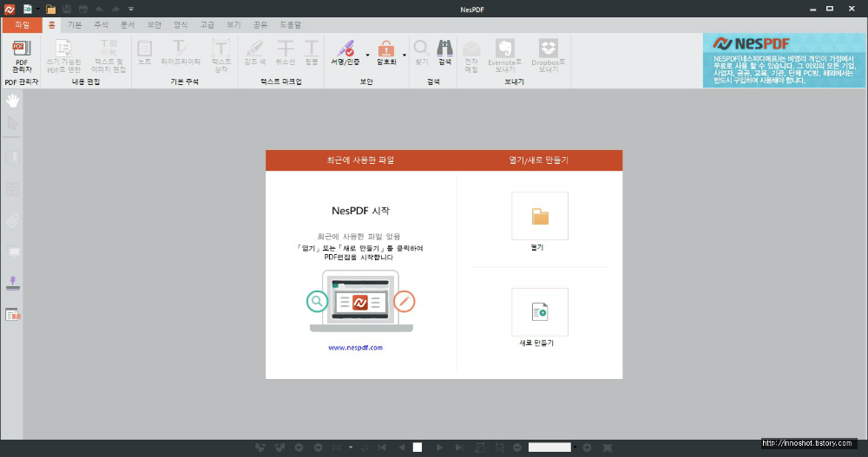Switch to the 보안 ribbon tab
Viewport: 868px width, 457px height.
(x=154, y=25)
